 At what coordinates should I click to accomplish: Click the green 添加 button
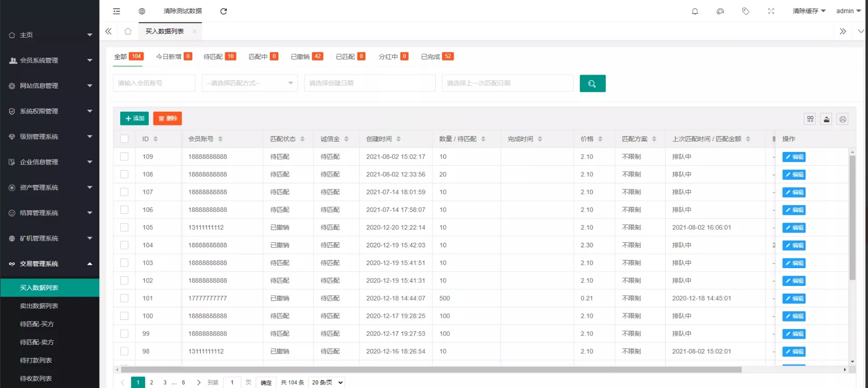coord(134,118)
